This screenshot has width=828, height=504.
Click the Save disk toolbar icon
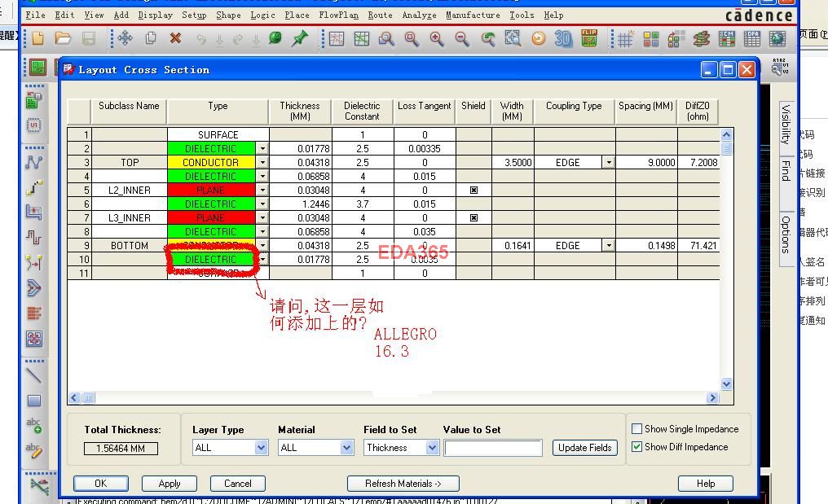[88, 38]
